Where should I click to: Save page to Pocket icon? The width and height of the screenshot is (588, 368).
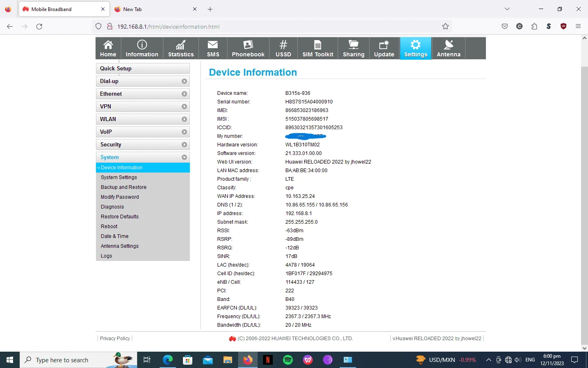505,27
